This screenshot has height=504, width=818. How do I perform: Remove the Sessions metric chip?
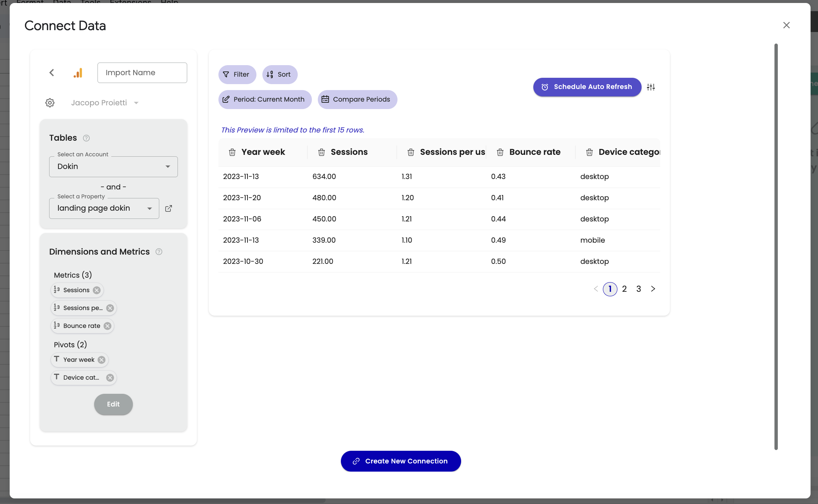point(97,290)
